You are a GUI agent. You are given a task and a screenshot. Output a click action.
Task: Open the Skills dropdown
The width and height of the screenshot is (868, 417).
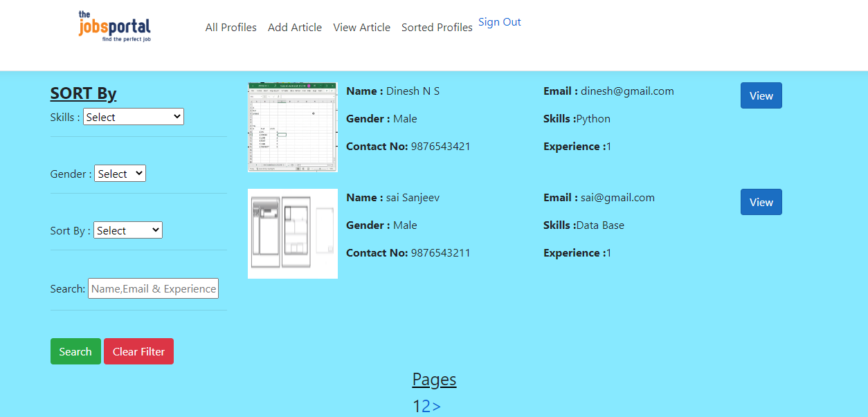point(133,116)
